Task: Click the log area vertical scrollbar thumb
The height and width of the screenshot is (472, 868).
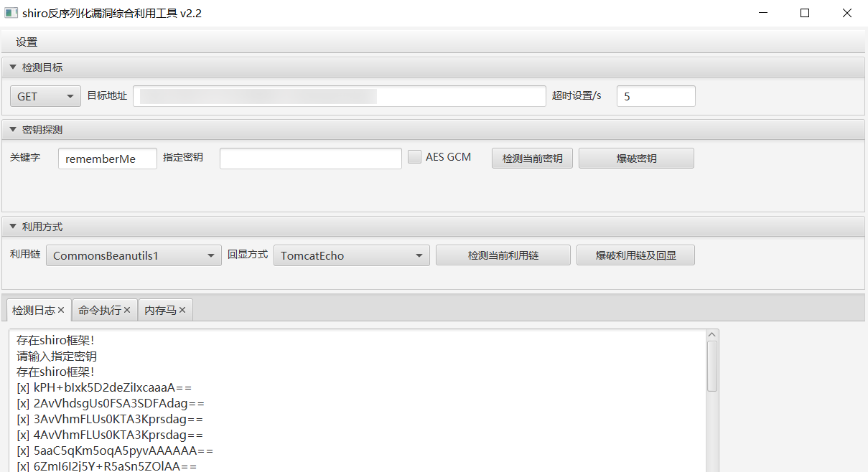Action: click(712, 366)
